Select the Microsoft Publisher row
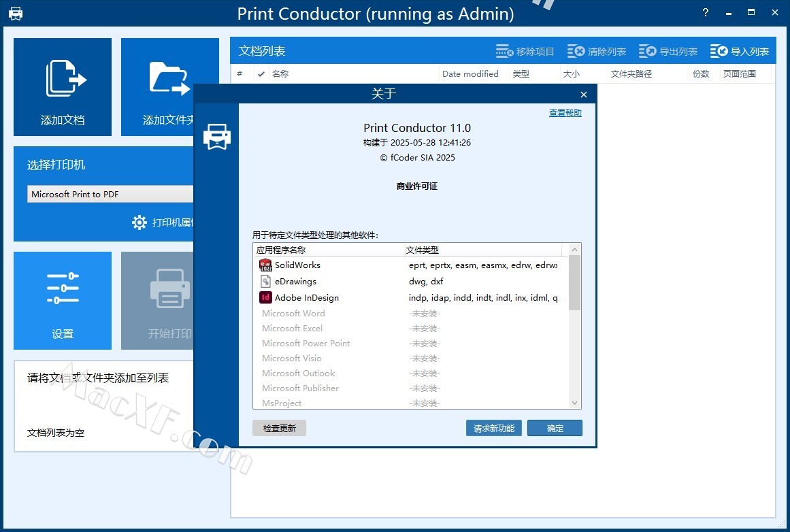The image size is (790, 532). [410, 388]
